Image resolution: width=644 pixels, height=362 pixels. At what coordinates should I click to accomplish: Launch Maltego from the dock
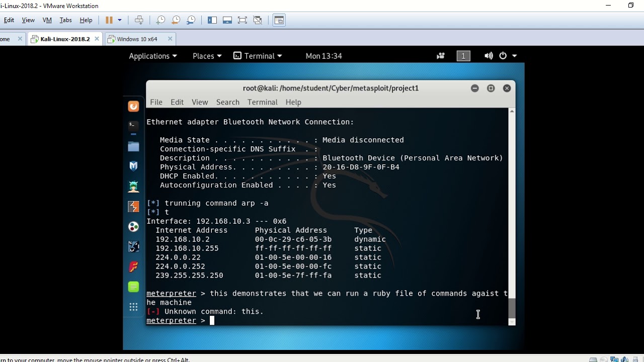(133, 247)
